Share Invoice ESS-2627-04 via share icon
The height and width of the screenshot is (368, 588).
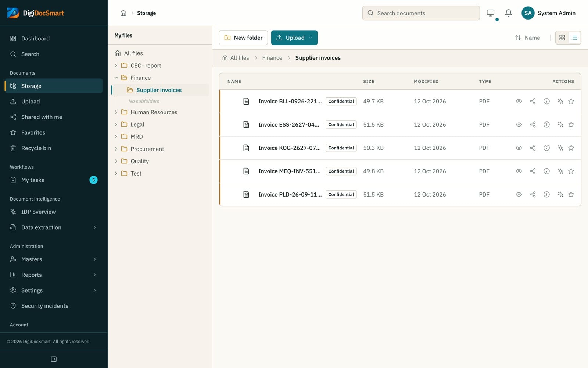pyautogui.click(x=533, y=124)
